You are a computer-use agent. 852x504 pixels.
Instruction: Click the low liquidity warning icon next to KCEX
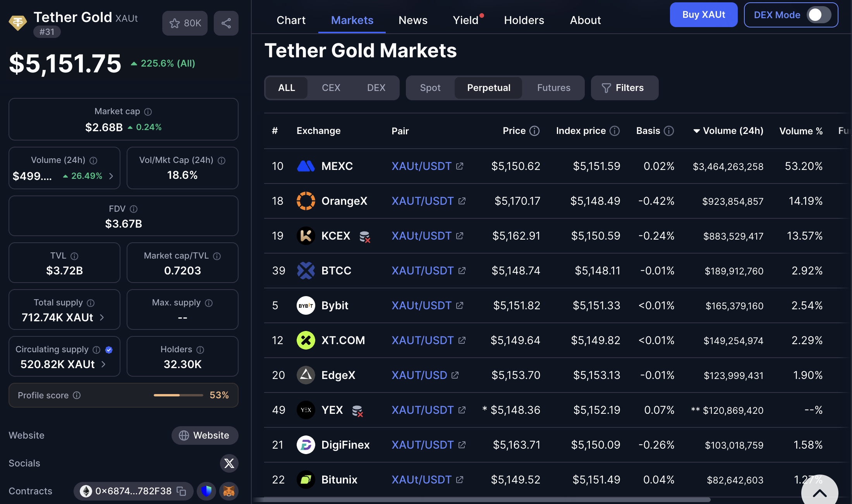pos(364,236)
